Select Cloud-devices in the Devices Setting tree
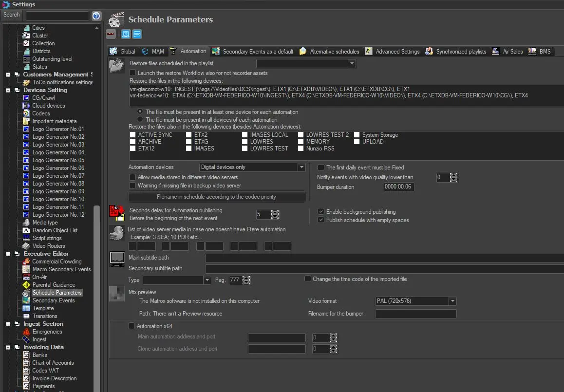The image size is (564, 392). (48, 106)
